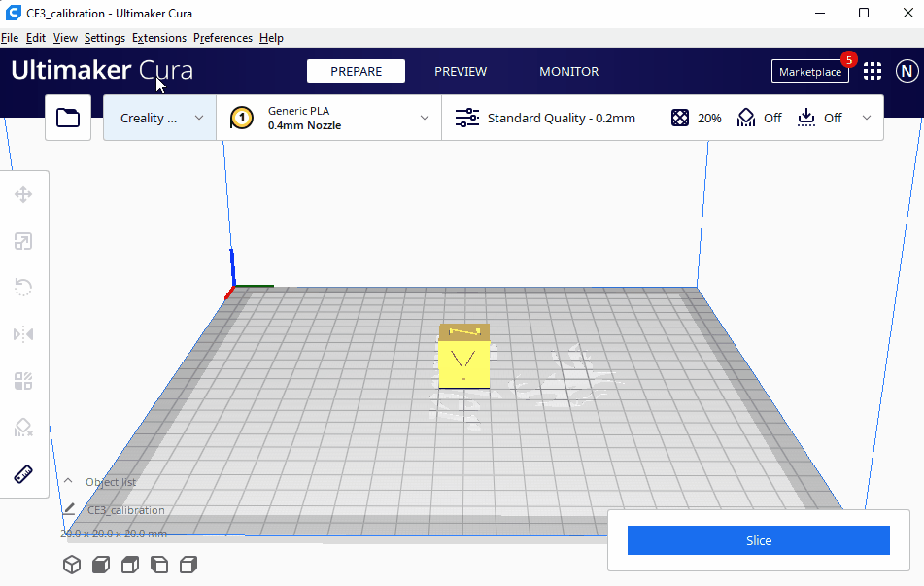924x586 pixels.
Task: Activate the ruler measure tool
Action: [x=23, y=474]
